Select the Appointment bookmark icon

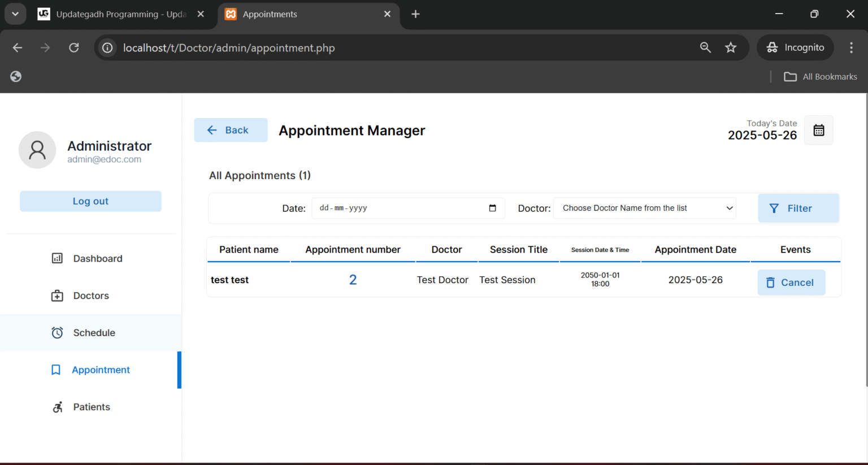click(55, 370)
